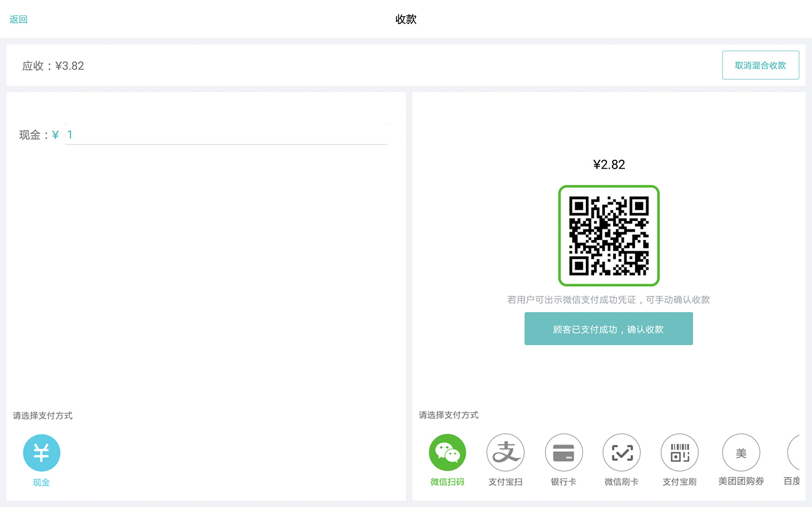Choose WeChat scan (微信扫码) payment icon
The height and width of the screenshot is (507, 812).
[447, 453]
